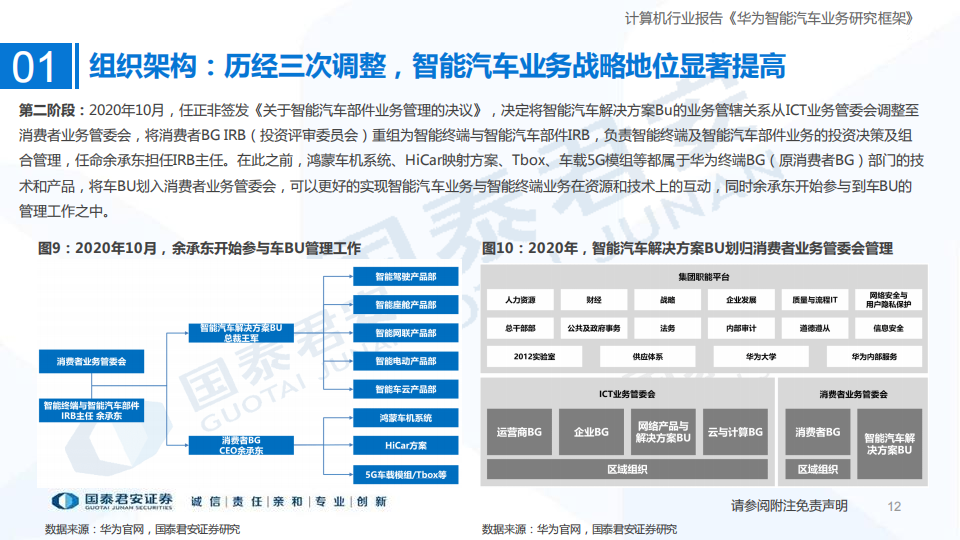Viewport: 960px width, 540px height.
Task: Click the 诚信 责任 亲和 专业 创新 slogan
Action: coord(289,501)
